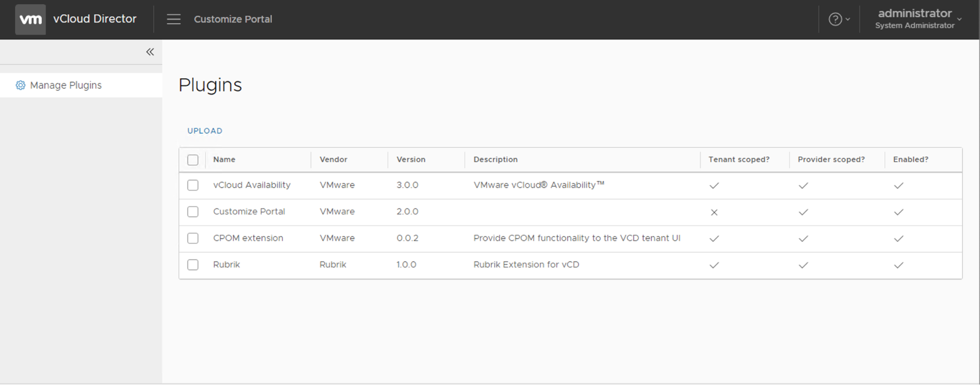Viewport: 980px width, 385px height.
Task: Expand the administrator user dropdown
Action: (918, 19)
